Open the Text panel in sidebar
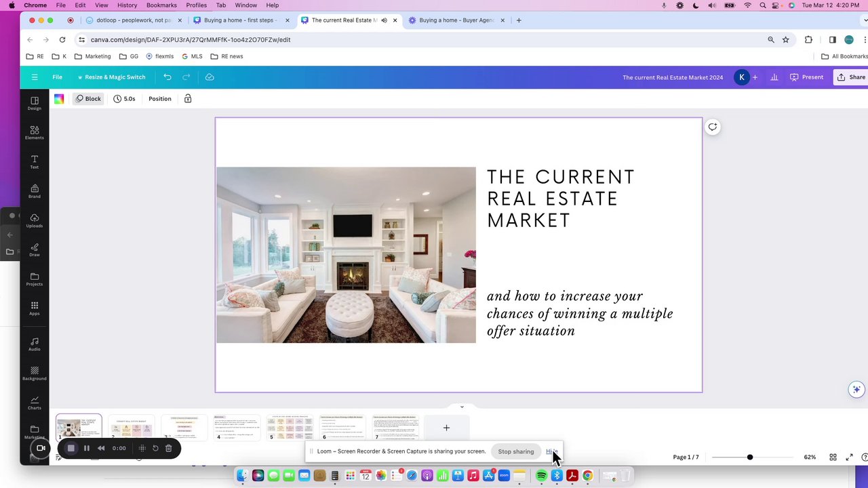This screenshot has width=868, height=488. 34,161
